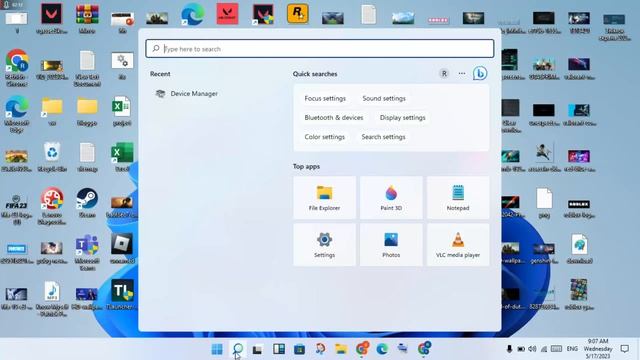The width and height of the screenshot is (640, 360).
Task: Select the TLauncher desktop icon
Action: click(x=122, y=295)
